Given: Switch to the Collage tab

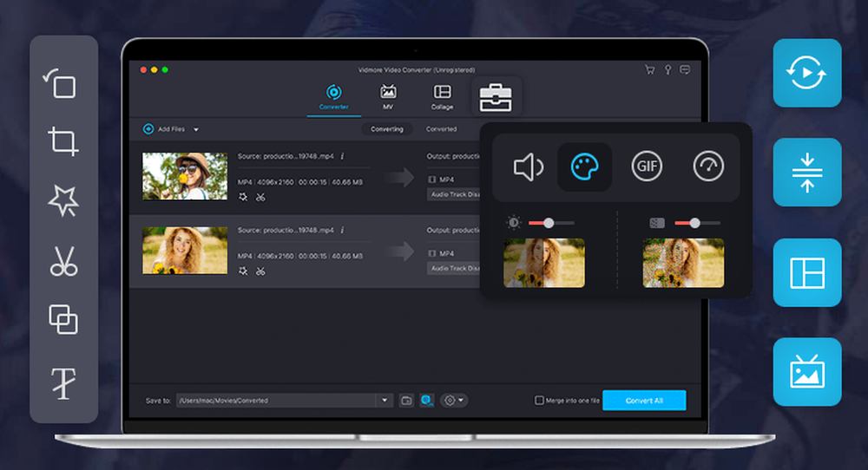Looking at the screenshot, I should [x=442, y=97].
